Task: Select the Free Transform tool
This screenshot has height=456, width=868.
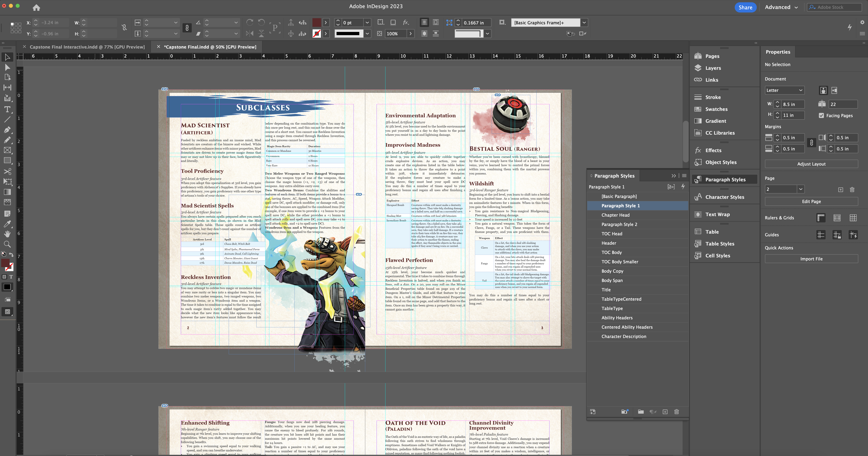Action: (x=7, y=181)
